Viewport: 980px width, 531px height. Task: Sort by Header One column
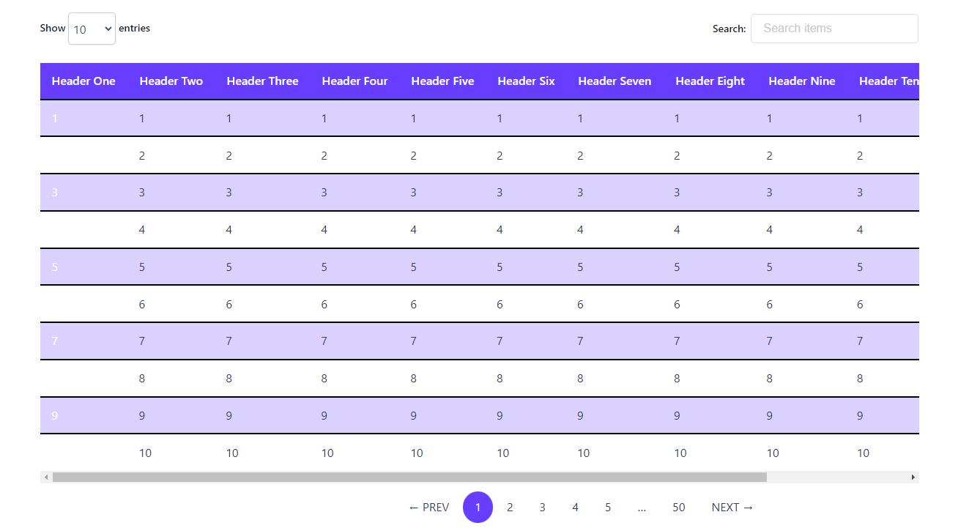pyautogui.click(x=83, y=81)
